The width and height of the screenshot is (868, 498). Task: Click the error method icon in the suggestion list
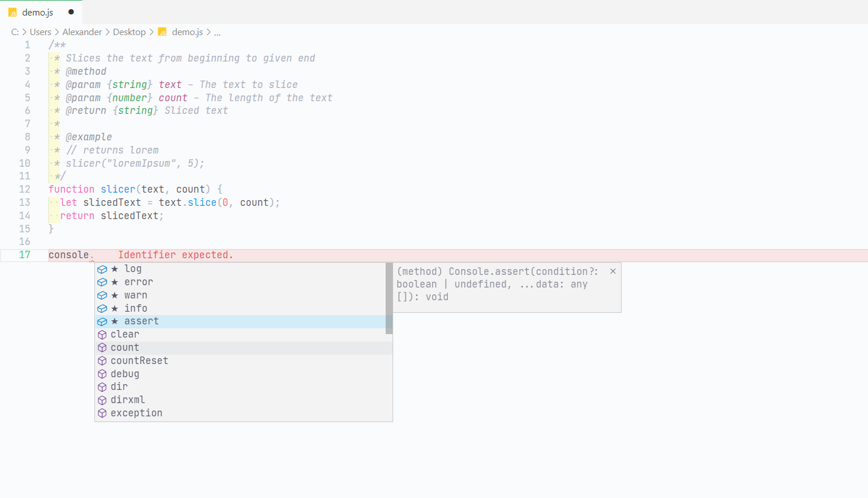coord(102,282)
